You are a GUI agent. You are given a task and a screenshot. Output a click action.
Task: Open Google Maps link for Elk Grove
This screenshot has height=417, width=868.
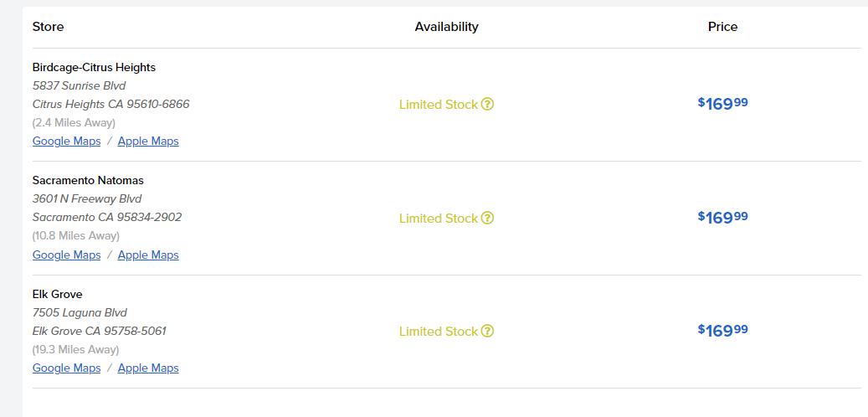coord(66,368)
